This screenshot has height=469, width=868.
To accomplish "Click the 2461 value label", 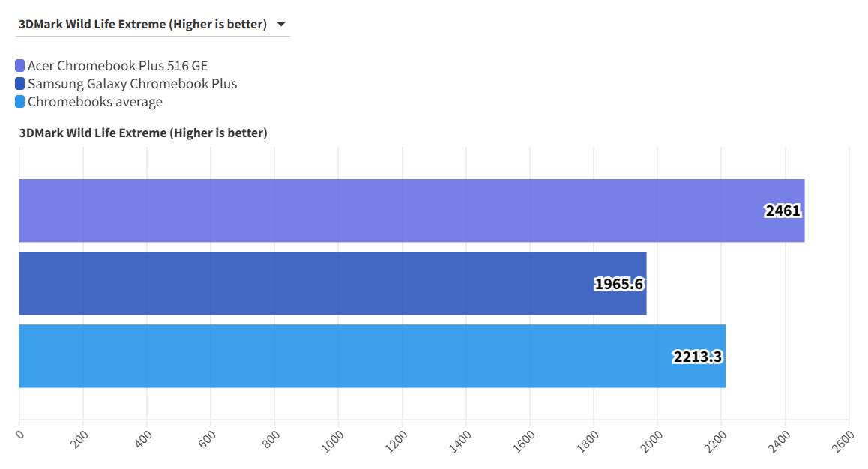I will click(783, 211).
